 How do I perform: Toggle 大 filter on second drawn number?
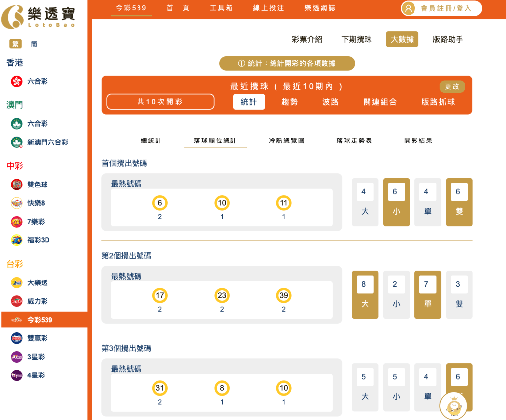click(365, 294)
